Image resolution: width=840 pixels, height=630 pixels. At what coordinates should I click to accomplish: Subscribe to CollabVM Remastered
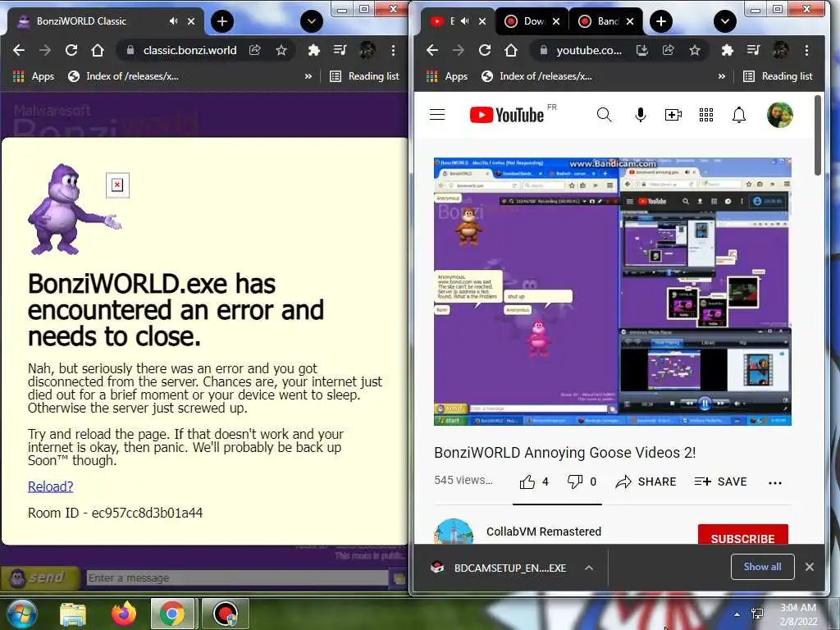pos(742,535)
